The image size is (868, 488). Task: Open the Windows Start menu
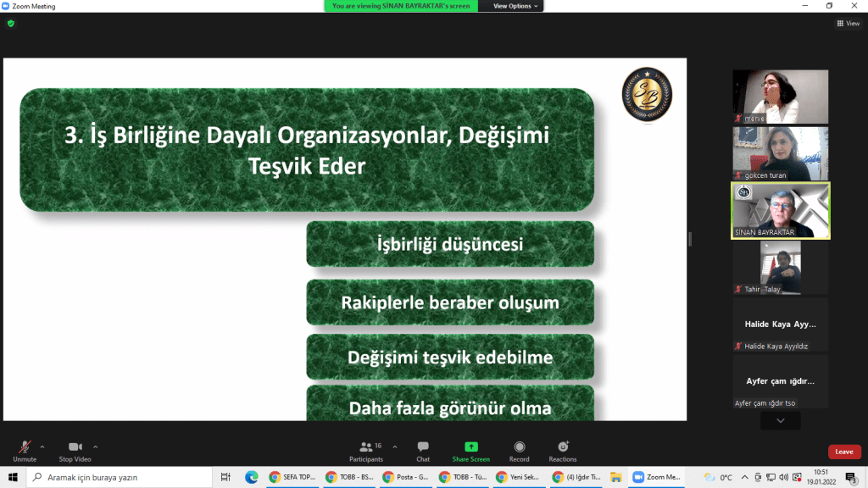click(x=13, y=477)
